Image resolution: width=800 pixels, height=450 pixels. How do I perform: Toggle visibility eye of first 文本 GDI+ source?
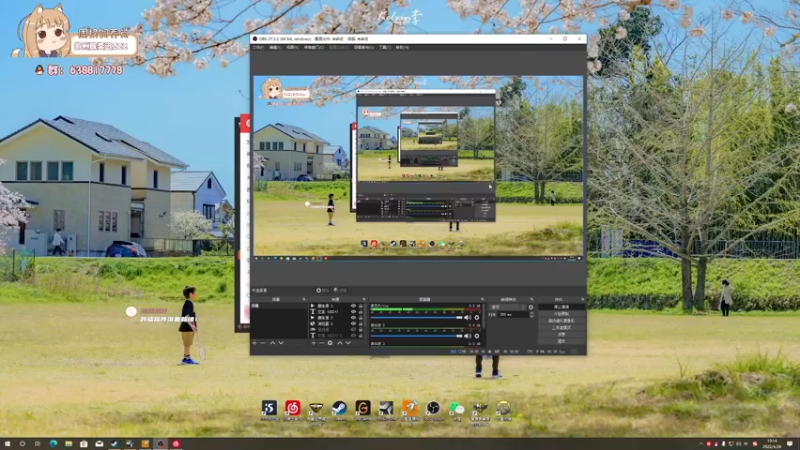point(354,312)
